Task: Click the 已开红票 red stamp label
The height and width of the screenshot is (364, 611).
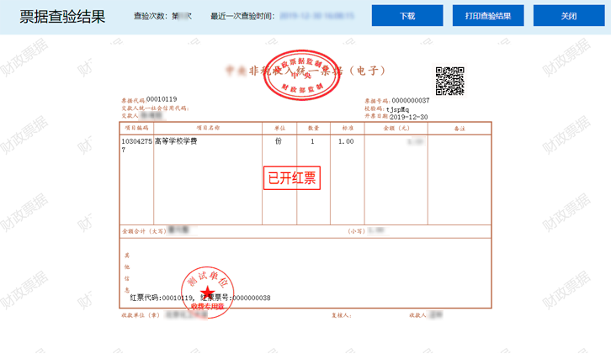Action: 292,178
